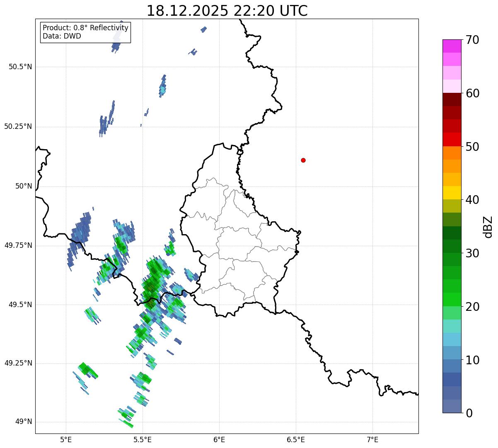The height and width of the screenshot is (448, 498).
Task: Click the 50.25°N latitude label
Action: pyautogui.click(x=18, y=126)
